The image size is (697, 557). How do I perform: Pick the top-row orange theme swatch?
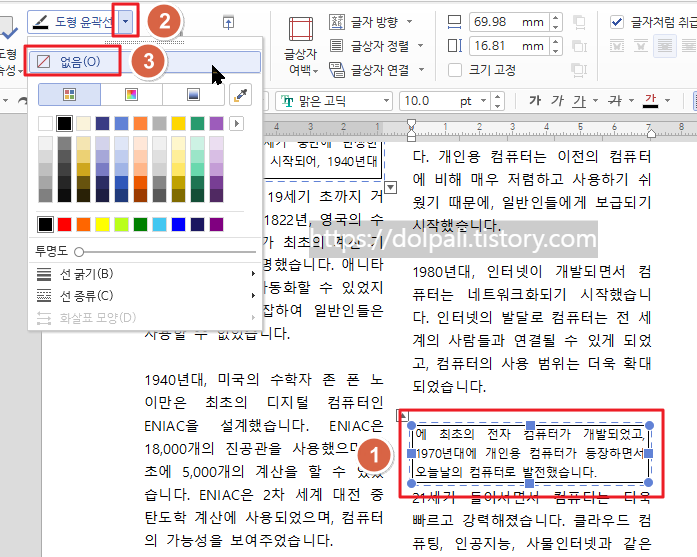click(x=140, y=124)
